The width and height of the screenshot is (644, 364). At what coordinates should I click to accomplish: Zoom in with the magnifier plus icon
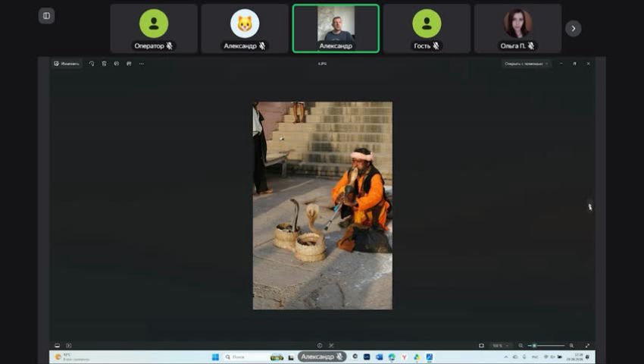[571, 346]
